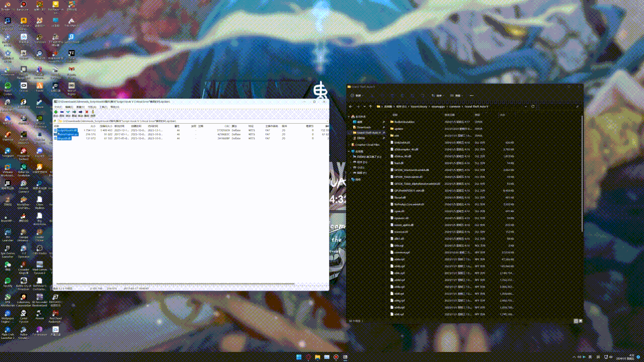Select GFSDK_ShadowLib.win64.dll in Explorer

pyautogui.click(x=411, y=170)
